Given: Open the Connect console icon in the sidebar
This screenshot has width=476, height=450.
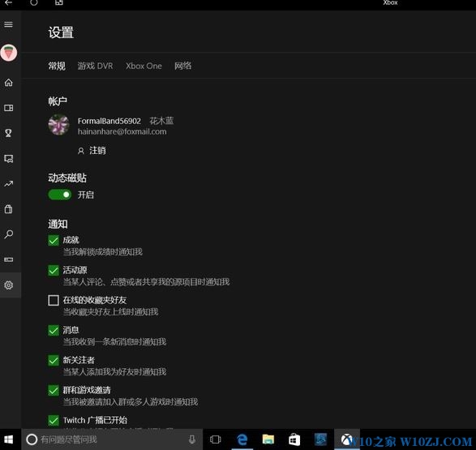Looking at the screenshot, I should pos(8,259).
